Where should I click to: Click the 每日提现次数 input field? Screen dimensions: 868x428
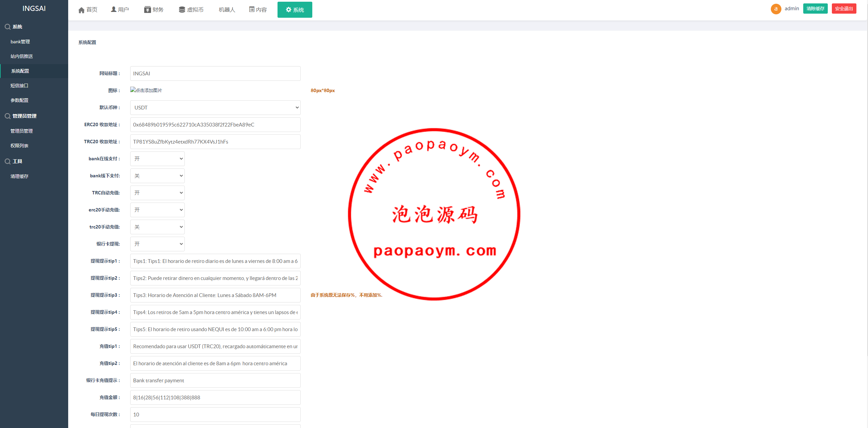[215, 414]
